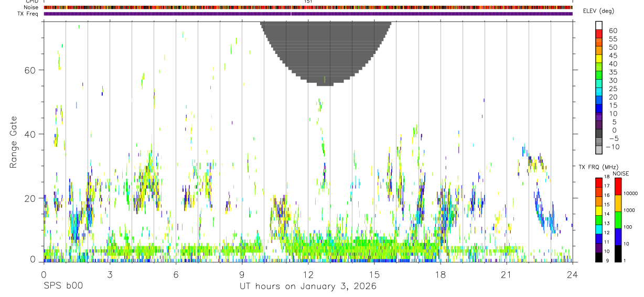Click the green 30–35 degree elevation swatch
This screenshot has width=644, height=297.
click(x=599, y=75)
